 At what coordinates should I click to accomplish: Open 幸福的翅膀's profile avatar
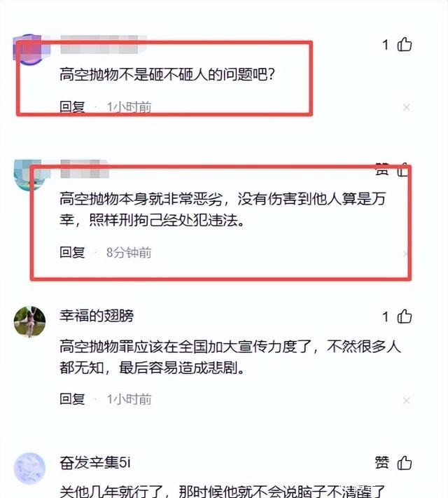[29, 321]
